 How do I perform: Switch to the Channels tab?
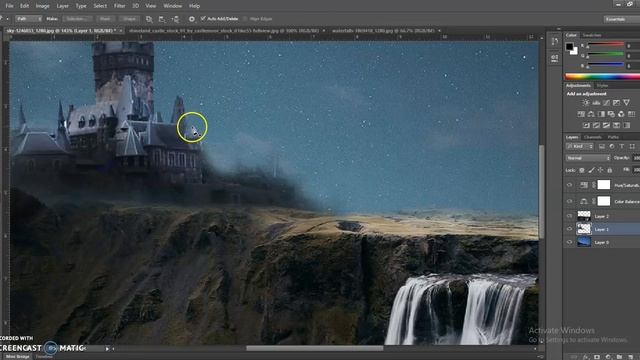tap(593, 137)
